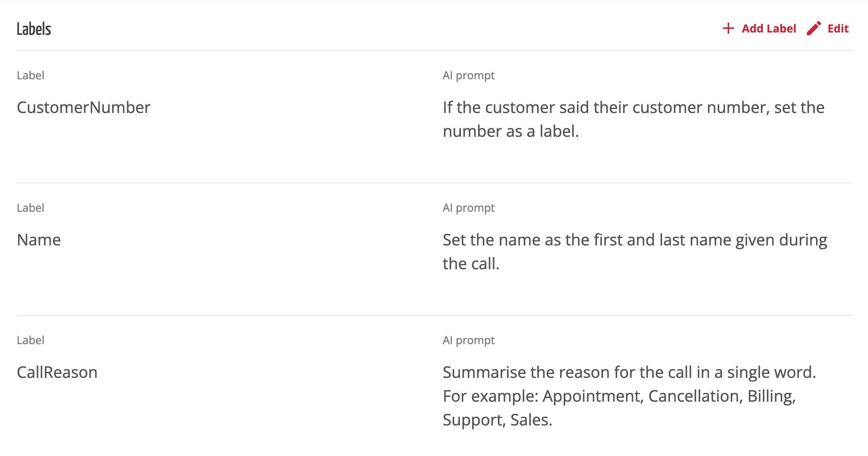Screen dimensions: 868x456
Task: Click the 'Label' caption above CustomerNumber
Action: coord(31,75)
